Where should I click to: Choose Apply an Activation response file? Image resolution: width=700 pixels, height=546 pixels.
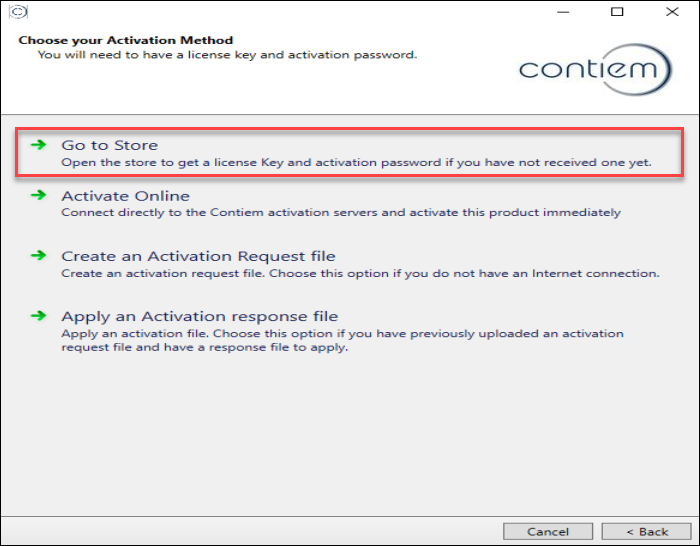point(200,317)
